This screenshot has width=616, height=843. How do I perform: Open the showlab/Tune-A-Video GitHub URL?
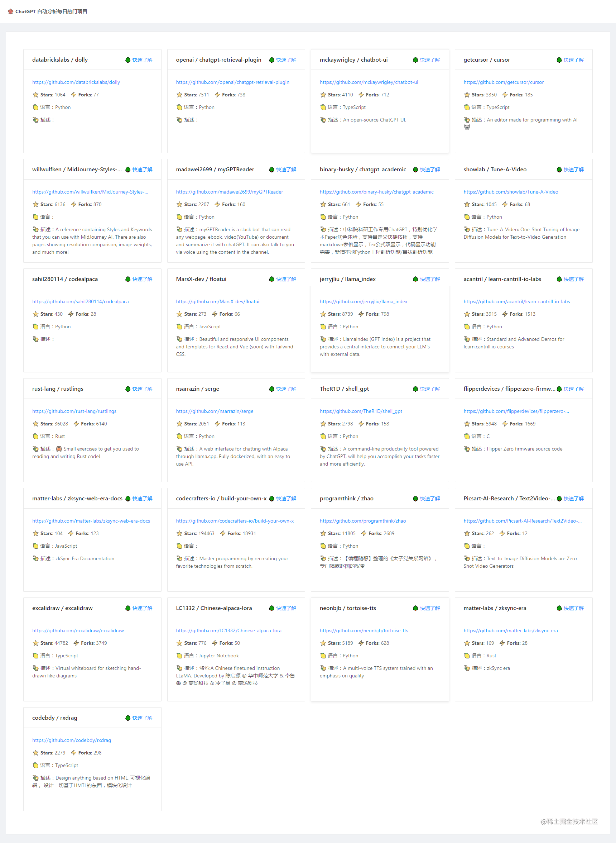pos(511,192)
